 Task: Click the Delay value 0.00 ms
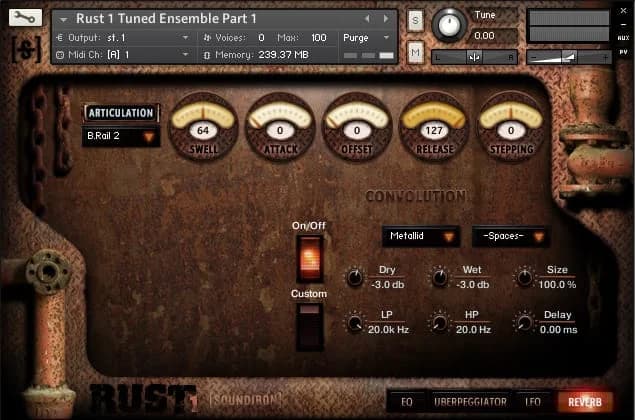[558, 330]
